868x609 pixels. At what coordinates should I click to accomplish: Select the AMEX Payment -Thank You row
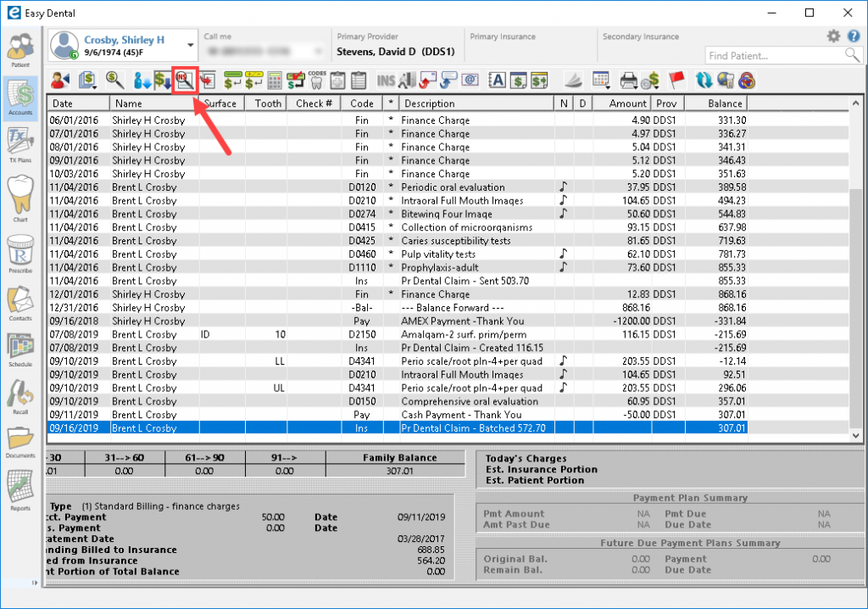[398, 321]
